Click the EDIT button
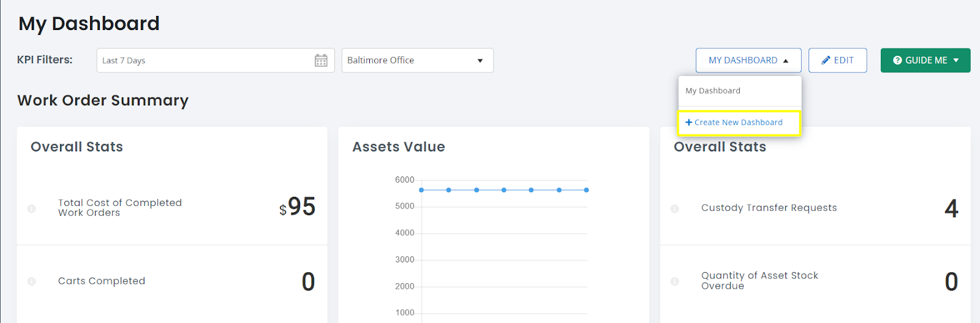980x323 pixels. 837,60
